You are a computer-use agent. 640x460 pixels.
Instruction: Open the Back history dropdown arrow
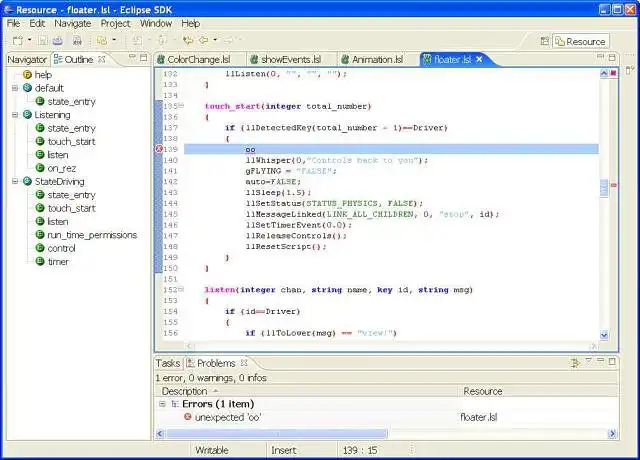(215, 40)
